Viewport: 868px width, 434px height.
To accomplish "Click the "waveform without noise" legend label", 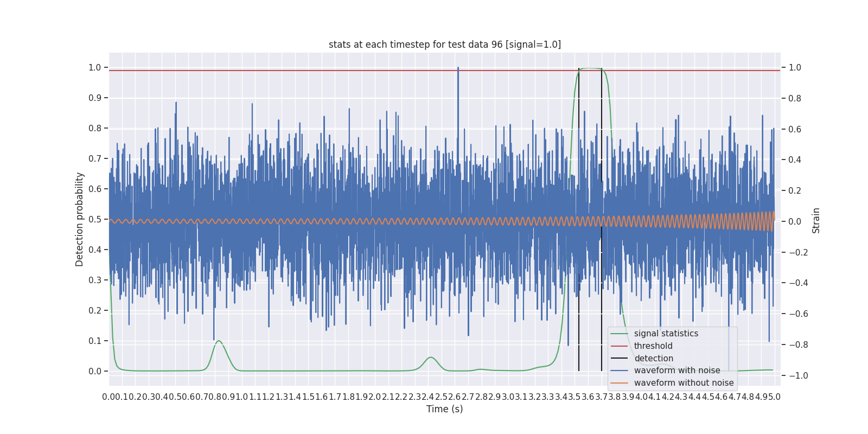I will (x=684, y=383).
